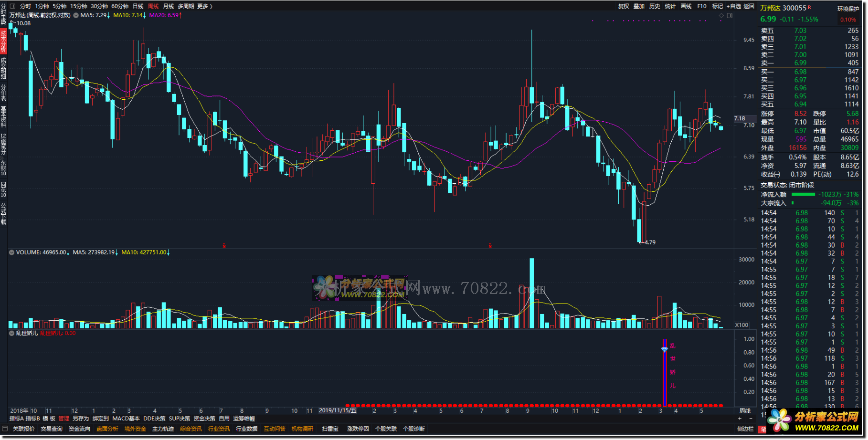This screenshot has height=440, width=868.
Task: Click the blue diamond signal marker in 乱世娇儿 panel
Action: click(x=664, y=350)
